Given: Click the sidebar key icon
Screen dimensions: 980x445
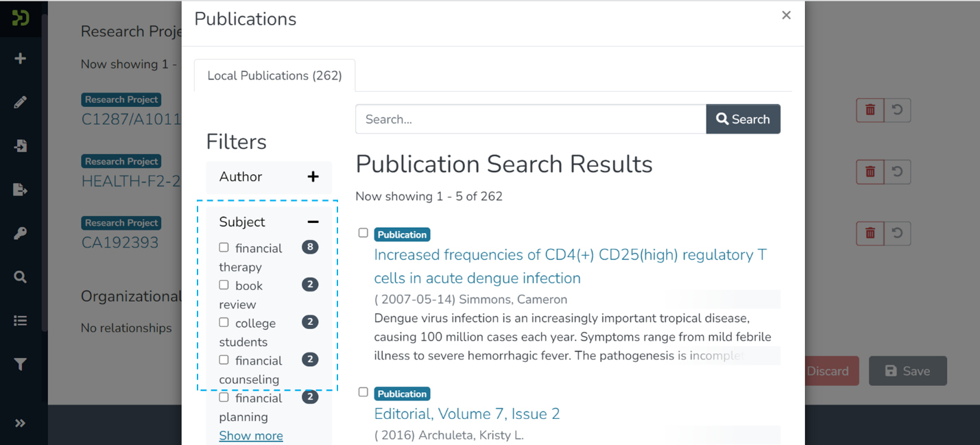Looking at the screenshot, I should click(21, 234).
